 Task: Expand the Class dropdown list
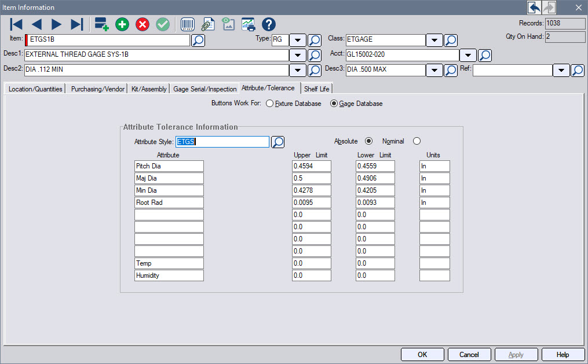(x=434, y=40)
